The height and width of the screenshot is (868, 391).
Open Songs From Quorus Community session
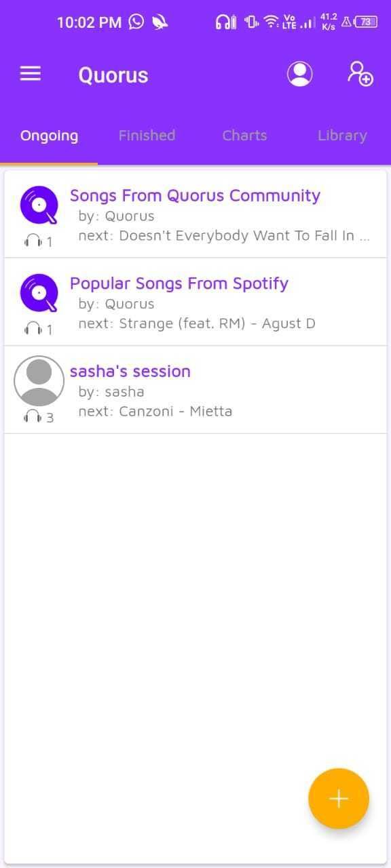(x=195, y=195)
